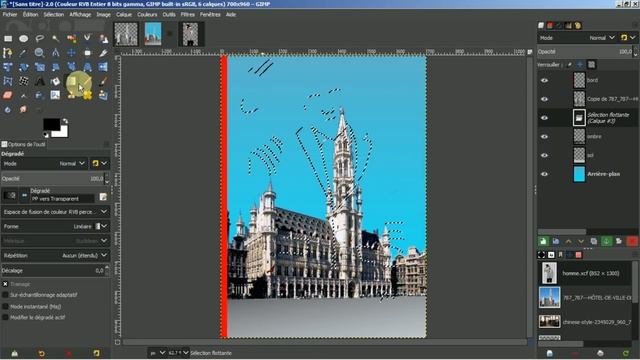Image resolution: width=640 pixels, height=360 pixels.
Task: Open the Filtres menu
Action: coord(187,14)
